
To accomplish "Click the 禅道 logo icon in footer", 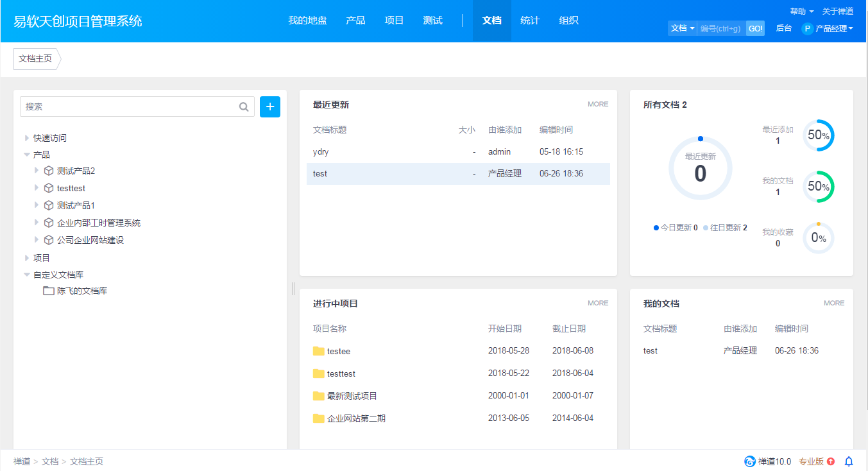I will 750,461.
